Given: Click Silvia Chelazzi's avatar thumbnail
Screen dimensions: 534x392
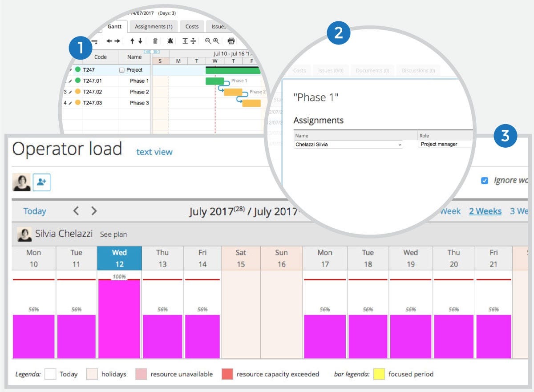Looking at the screenshot, I should [24, 234].
